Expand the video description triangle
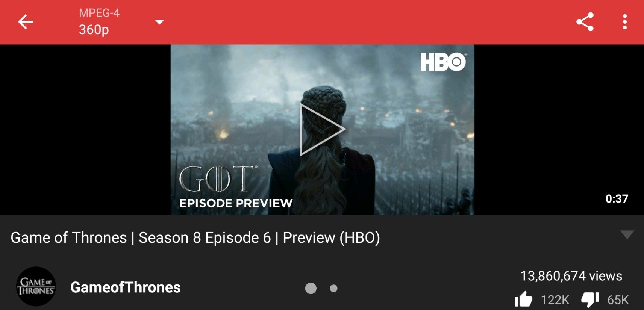644x310 pixels. (x=627, y=235)
